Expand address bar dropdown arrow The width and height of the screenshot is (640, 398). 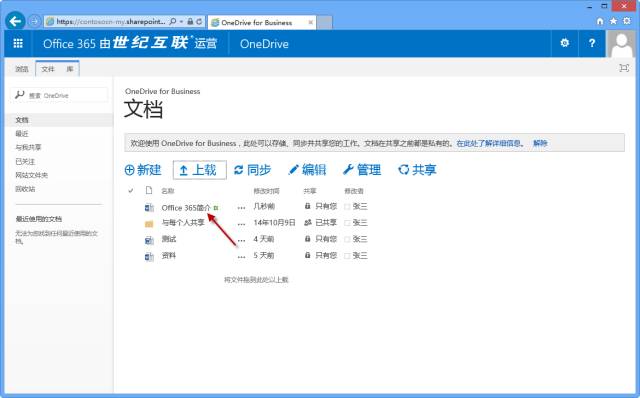[181, 21]
